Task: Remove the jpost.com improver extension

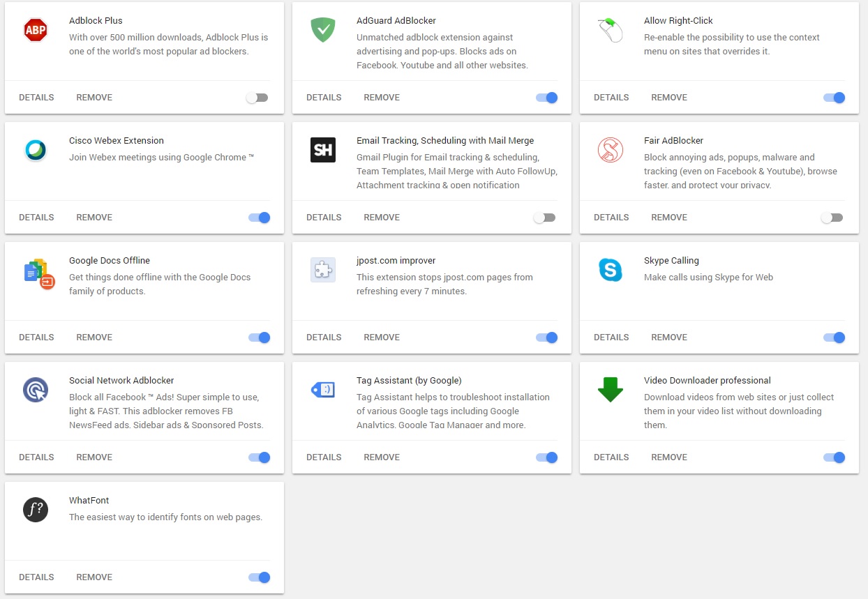Action: pyautogui.click(x=382, y=338)
